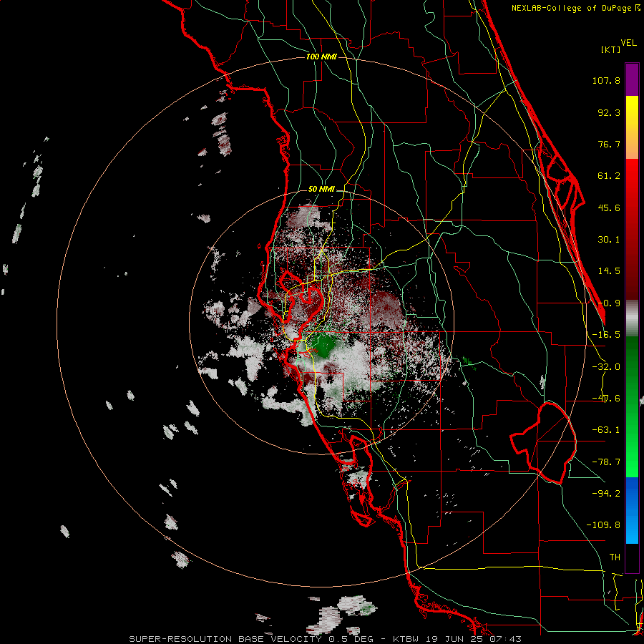
Task: Click the TH legend label
Action: 615,557
